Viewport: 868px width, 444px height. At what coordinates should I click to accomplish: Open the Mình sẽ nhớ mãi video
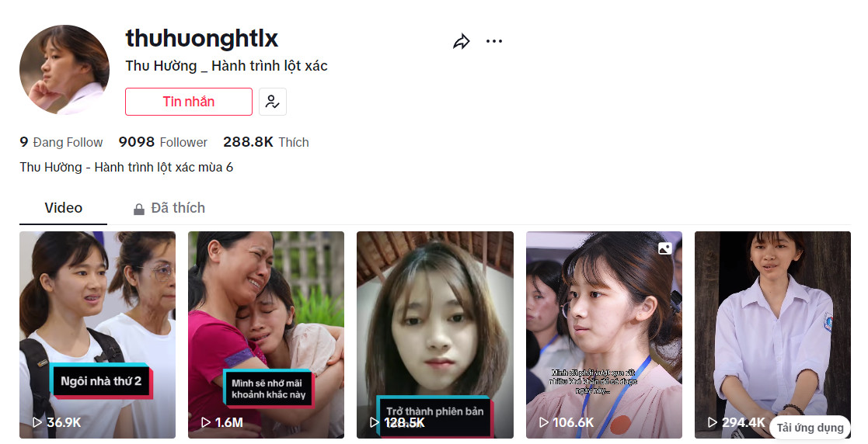267,335
